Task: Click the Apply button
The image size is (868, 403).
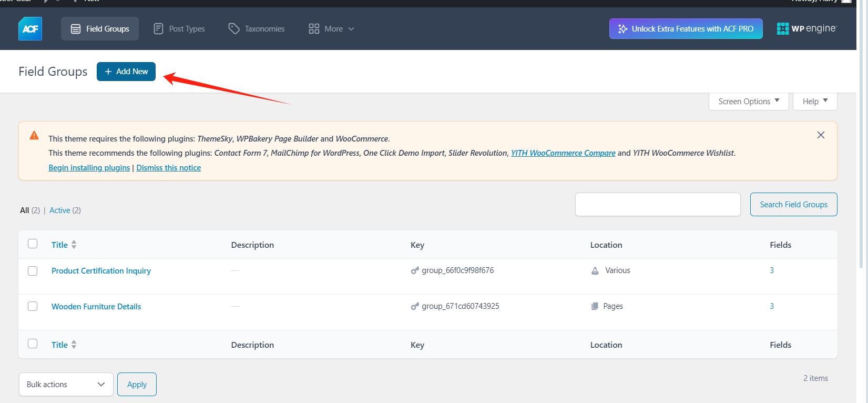Action: coord(137,385)
